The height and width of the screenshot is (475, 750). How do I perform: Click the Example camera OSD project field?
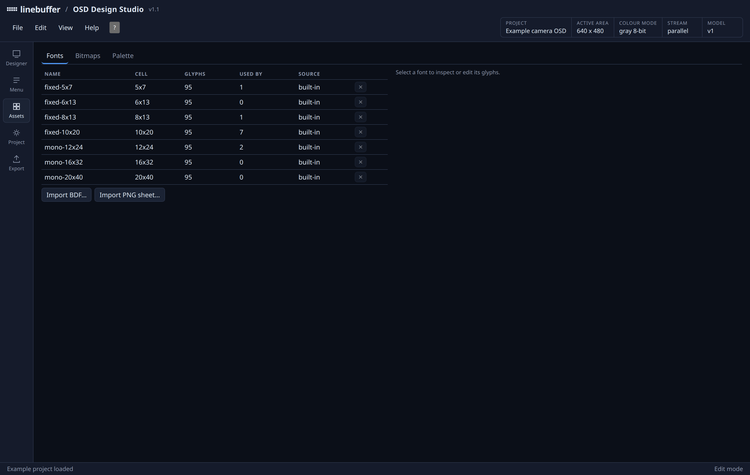tap(536, 31)
